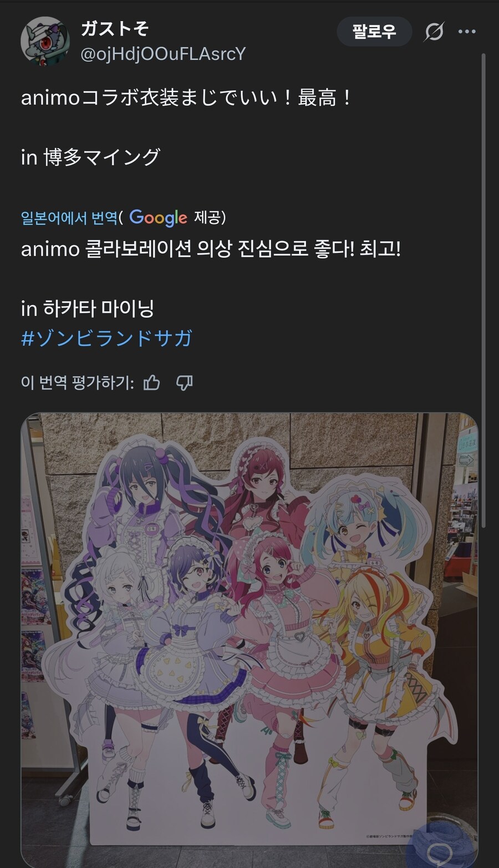Viewport: 499px width, 868px height.
Task: Click the Korean translated text line
Action: pos(211,248)
